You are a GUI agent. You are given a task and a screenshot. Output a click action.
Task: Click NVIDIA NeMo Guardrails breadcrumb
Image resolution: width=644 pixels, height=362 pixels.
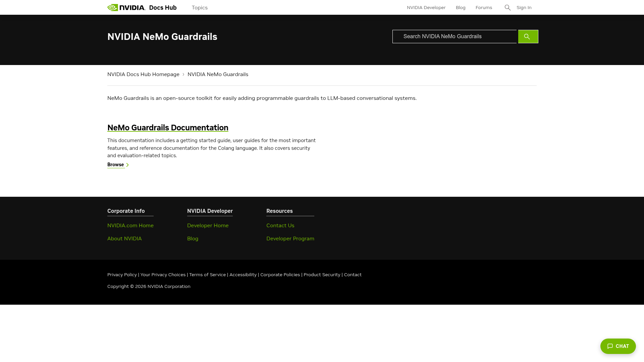(218, 74)
